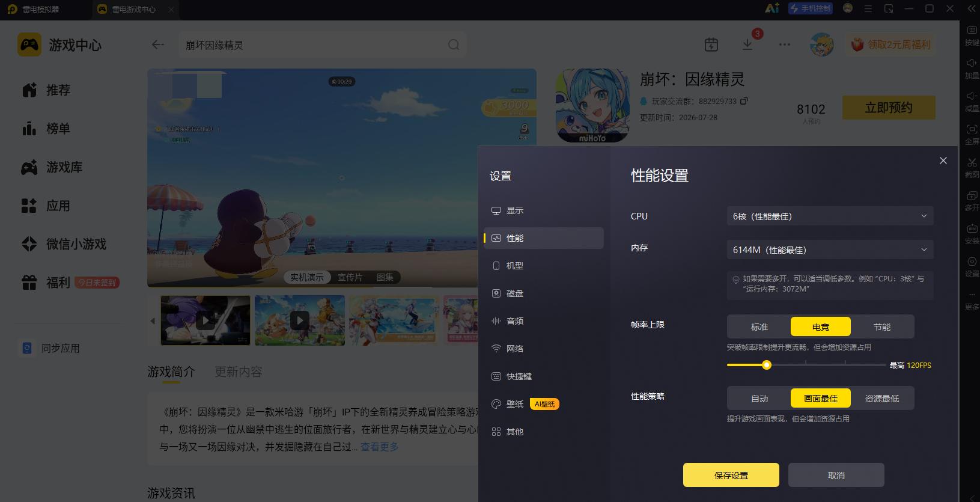Click the 查看更多 link in the description

coord(380,447)
